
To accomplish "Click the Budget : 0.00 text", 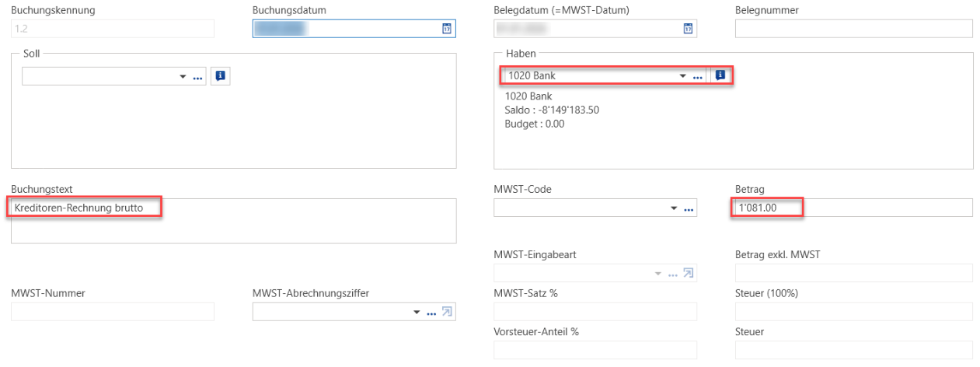I will [535, 124].
